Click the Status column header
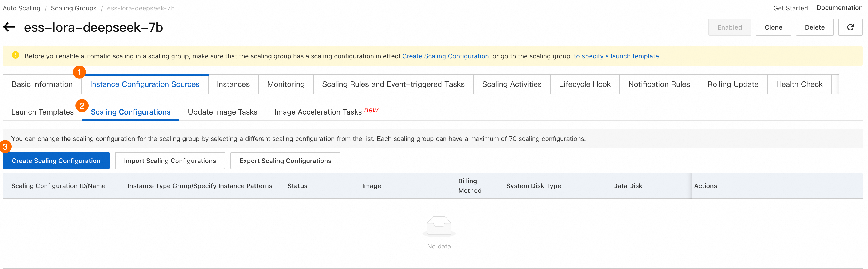This screenshot has width=868, height=269. tap(297, 186)
